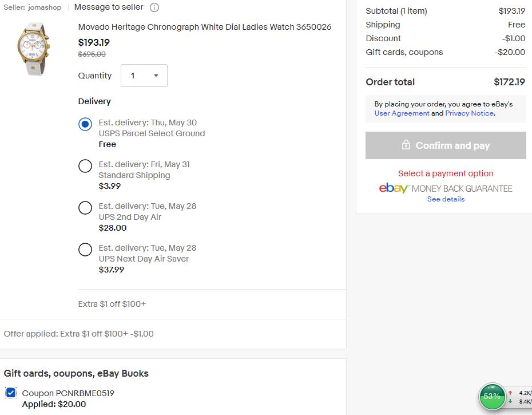Select UPS 2nd Day Air delivery option
The image size is (532, 415).
pos(85,208)
